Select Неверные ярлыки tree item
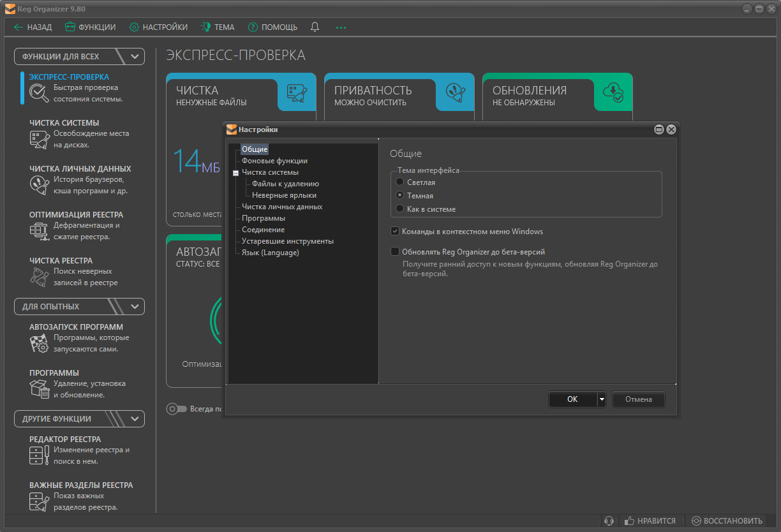 tap(284, 195)
